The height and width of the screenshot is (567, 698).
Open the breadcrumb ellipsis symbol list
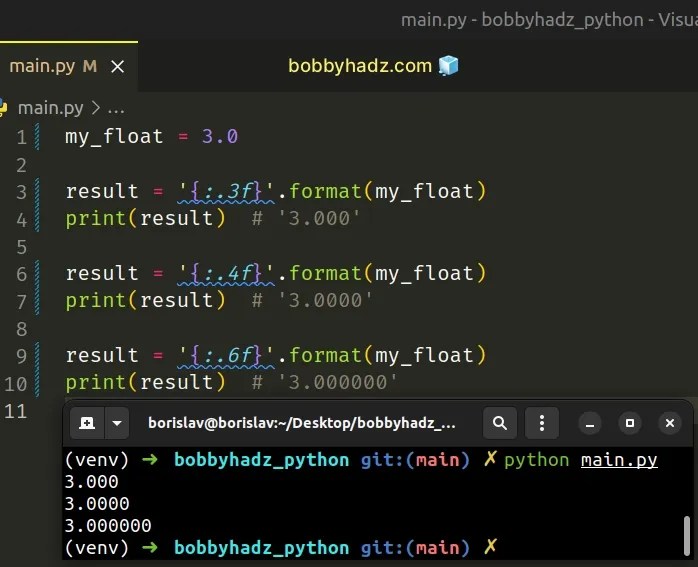(116, 109)
